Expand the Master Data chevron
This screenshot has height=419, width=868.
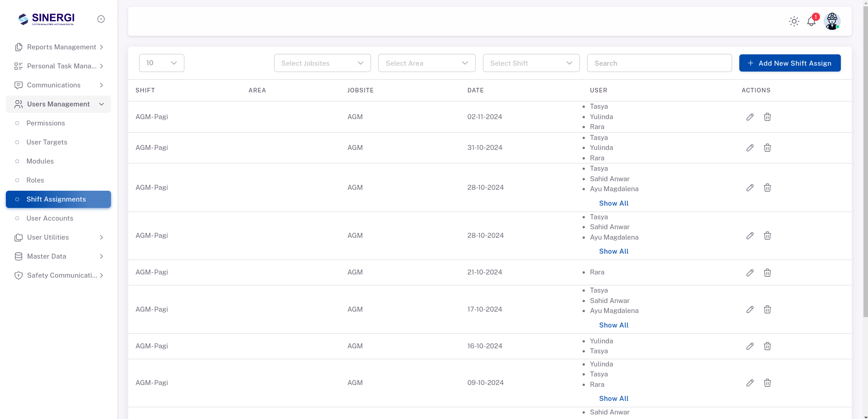101,256
